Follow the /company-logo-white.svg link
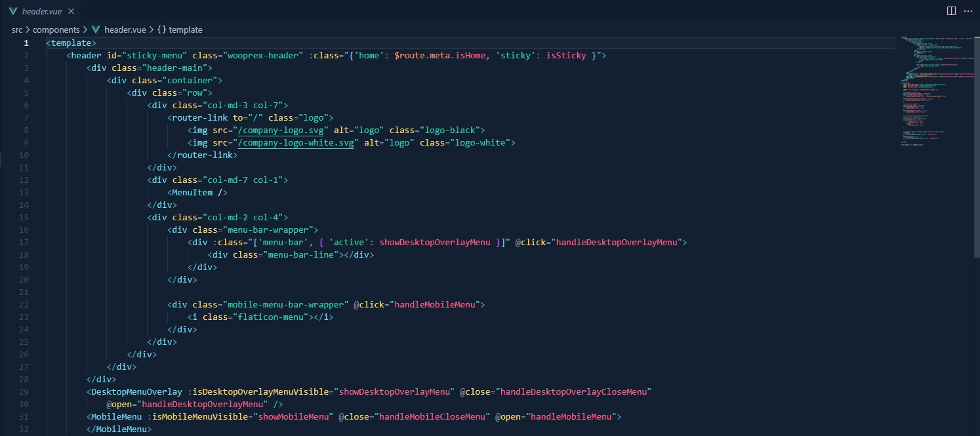 tap(296, 142)
